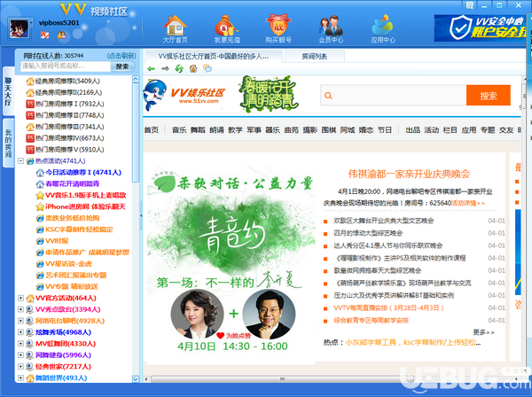Click the friends icon below the username
This screenshot has height=397, width=532.
pyautogui.click(x=61, y=35)
